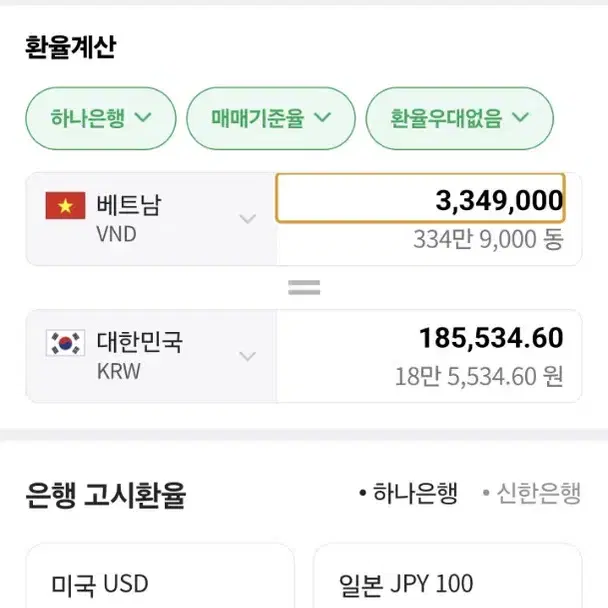
Task: Expand the 대한민국 KRW currency chevron
Action: (247, 356)
